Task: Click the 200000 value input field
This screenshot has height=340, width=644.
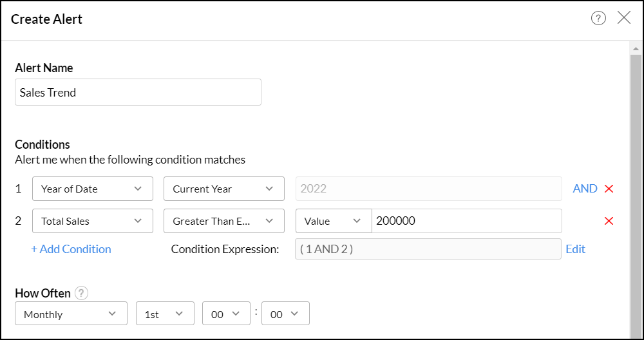Action: [466, 221]
